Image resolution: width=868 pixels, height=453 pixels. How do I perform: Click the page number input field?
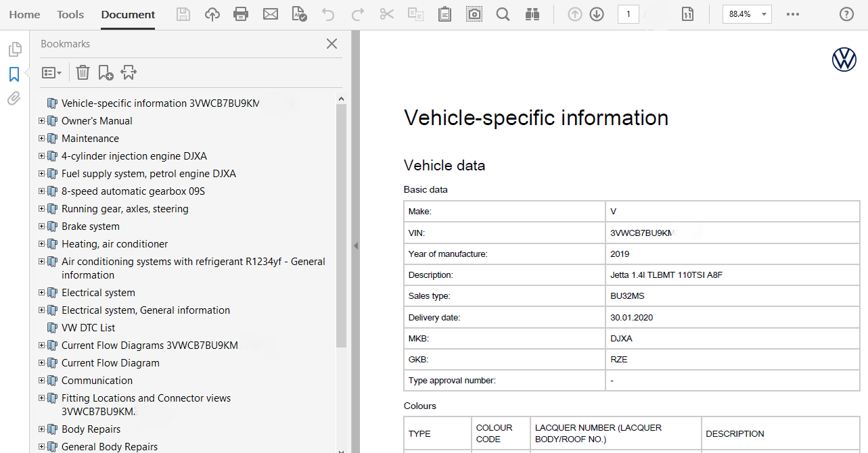628,14
